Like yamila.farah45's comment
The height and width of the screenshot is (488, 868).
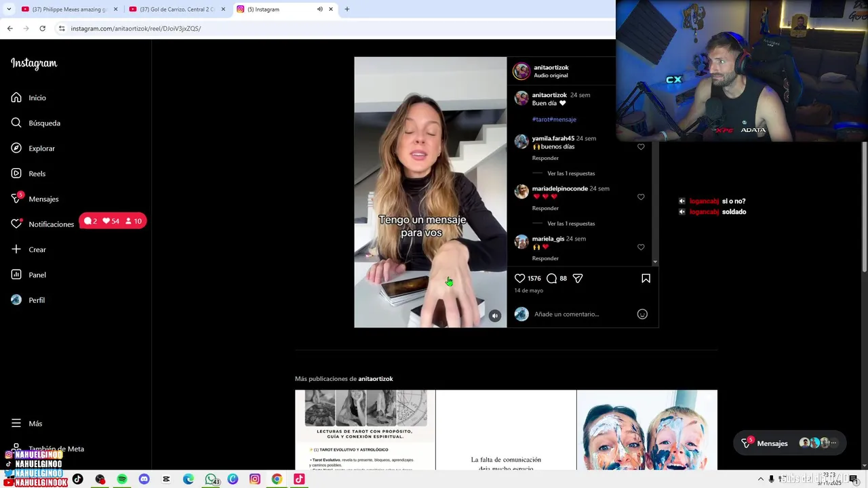pyautogui.click(x=641, y=147)
